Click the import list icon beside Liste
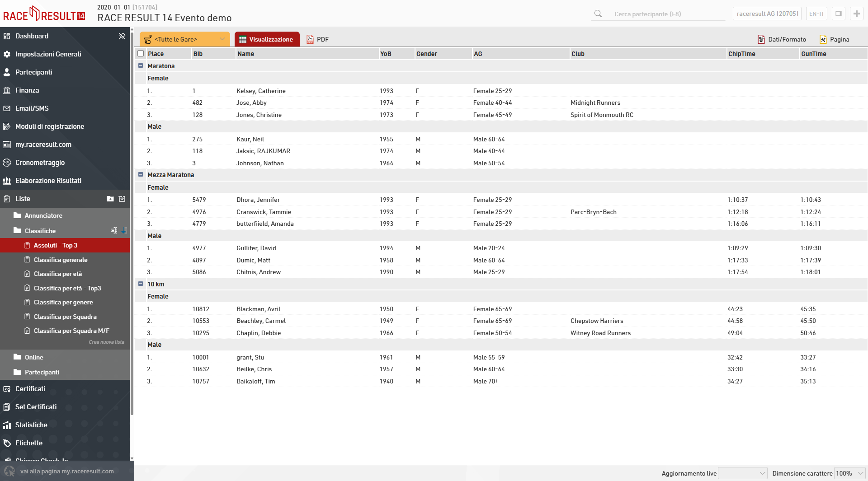868x481 pixels. click(x=122, y=199)
